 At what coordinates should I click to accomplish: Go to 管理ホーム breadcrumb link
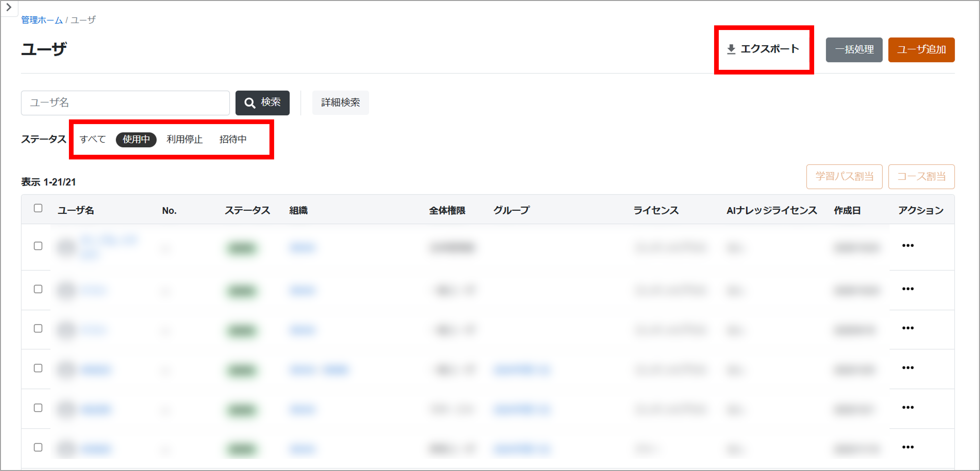(42, 20)
